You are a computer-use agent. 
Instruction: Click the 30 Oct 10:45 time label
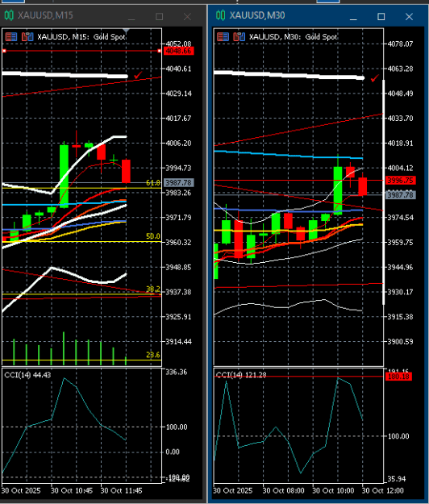(72, 491)
